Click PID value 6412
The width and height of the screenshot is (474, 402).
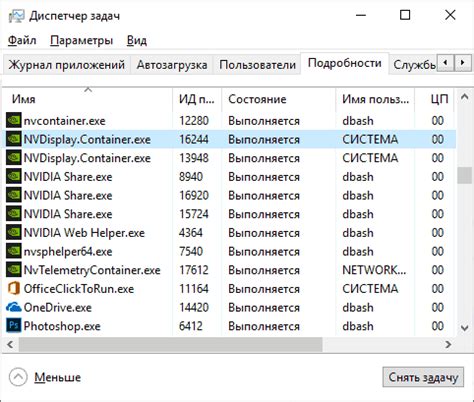click(x=191, y=326)
